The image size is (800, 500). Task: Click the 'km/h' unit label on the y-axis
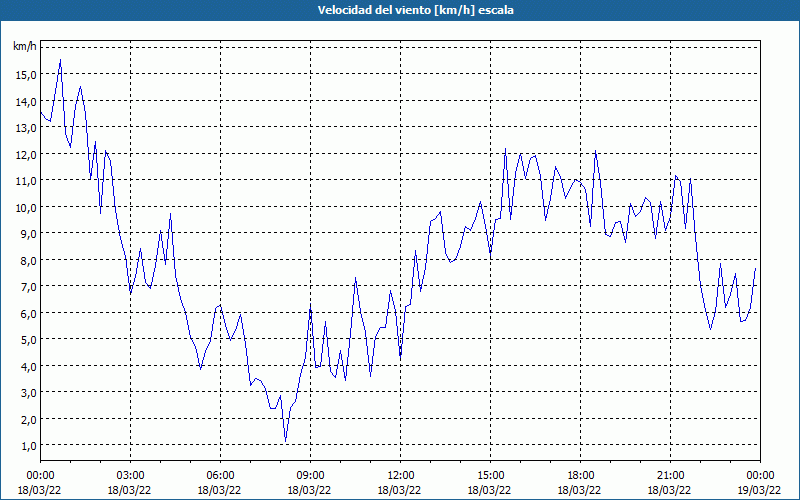click(24, 47)
